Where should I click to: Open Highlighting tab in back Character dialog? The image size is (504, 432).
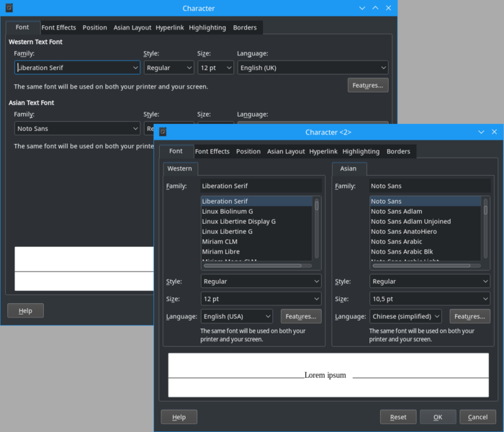coord(207,27)
